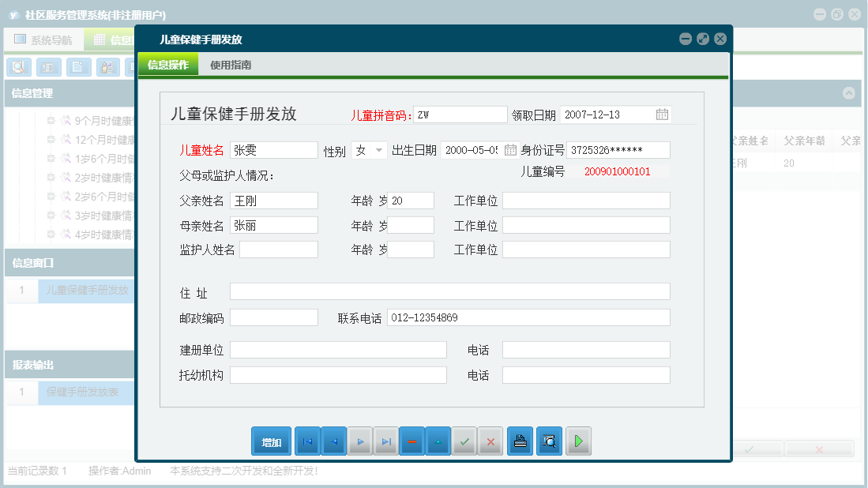Run the green arrow execute icon
The width and height of the screenshot is (868, 488).
point(578,441)
